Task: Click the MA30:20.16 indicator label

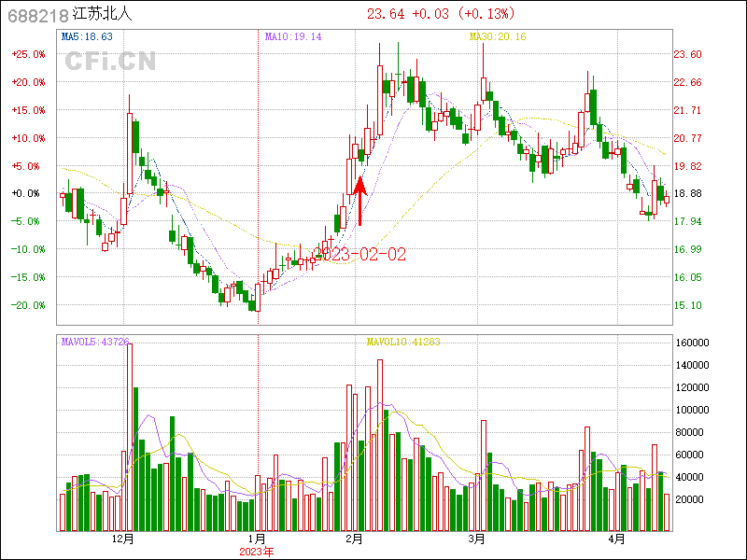Action: point(498,37)
